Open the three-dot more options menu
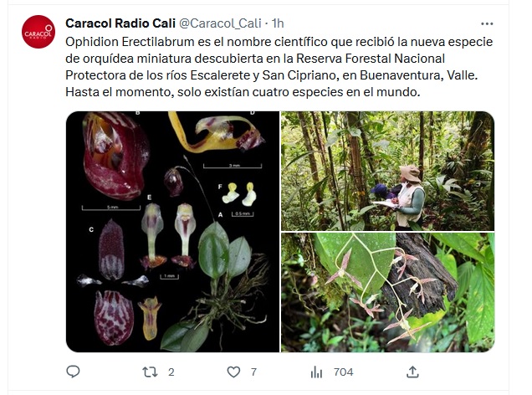532x395 pixels. pos(487,23)
